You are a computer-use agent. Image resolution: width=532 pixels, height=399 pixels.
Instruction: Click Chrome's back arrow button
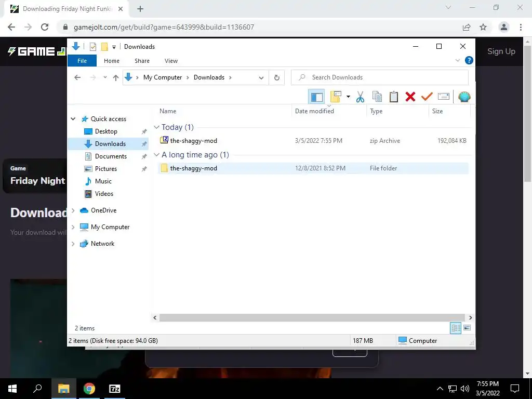[11, 27]
